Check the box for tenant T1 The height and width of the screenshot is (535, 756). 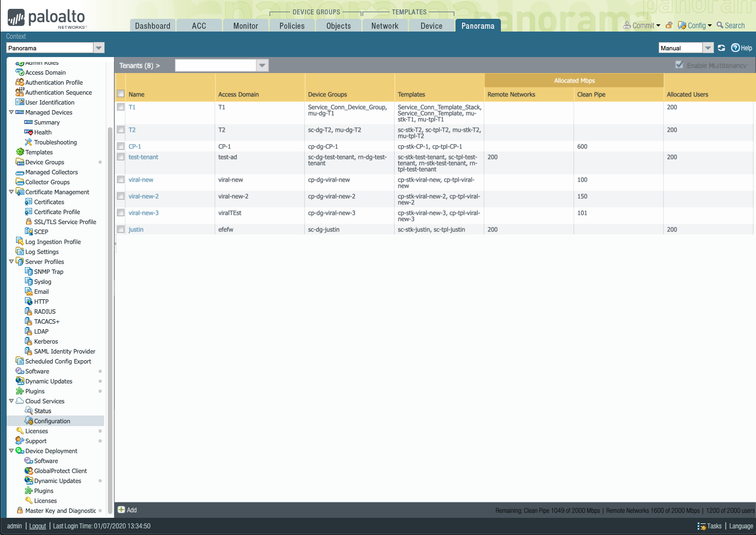(121, 107)
